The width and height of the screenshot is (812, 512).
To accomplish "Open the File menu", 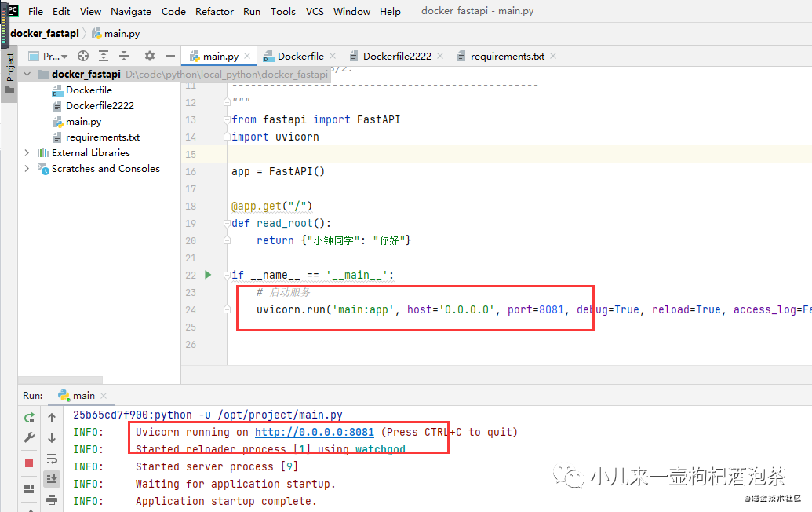I will (35, 12).
